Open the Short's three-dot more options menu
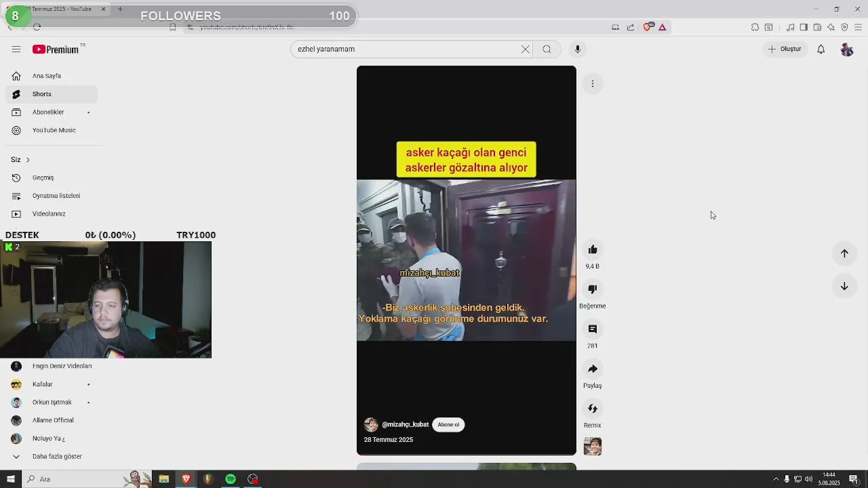The width and height of the screenshot is (868, 488). 593,83
